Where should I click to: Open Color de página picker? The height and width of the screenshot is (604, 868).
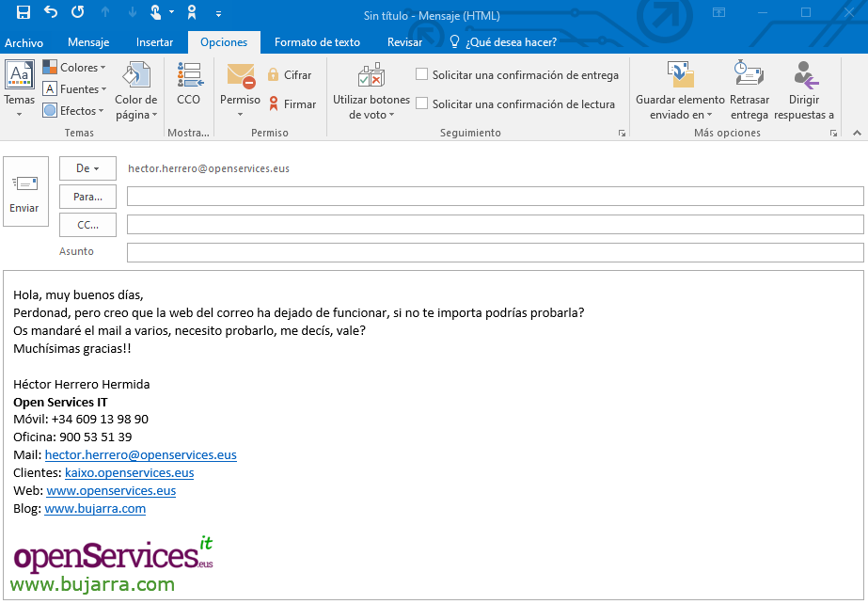tap(135, 90)
